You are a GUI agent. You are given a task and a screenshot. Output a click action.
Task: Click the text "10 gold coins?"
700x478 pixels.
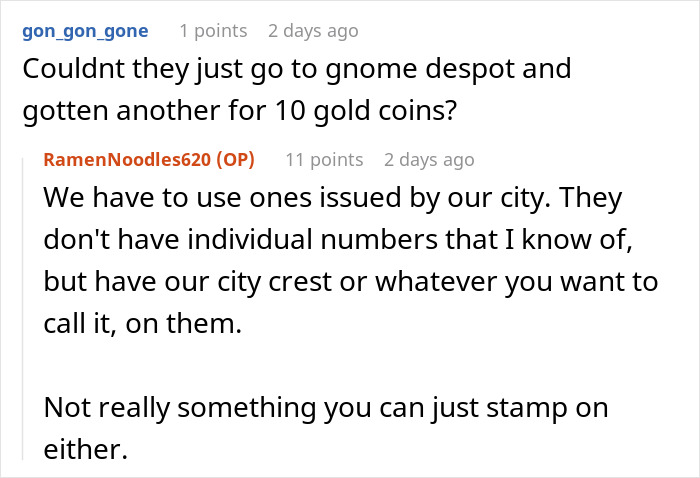383,112
